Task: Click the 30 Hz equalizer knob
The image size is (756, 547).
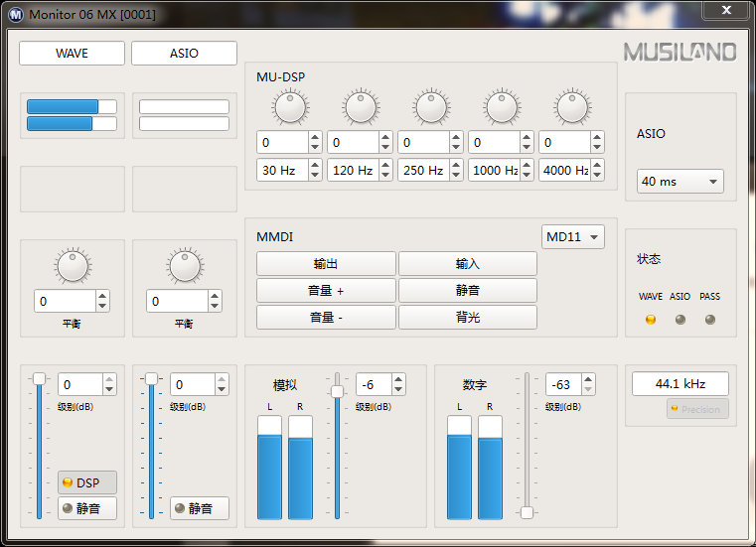Action: [290, 108]
